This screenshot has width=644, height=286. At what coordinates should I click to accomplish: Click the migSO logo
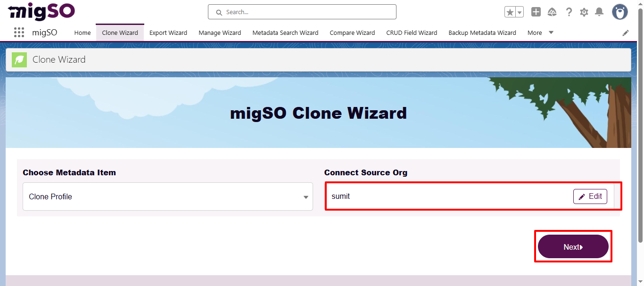(x=41, y=11)
